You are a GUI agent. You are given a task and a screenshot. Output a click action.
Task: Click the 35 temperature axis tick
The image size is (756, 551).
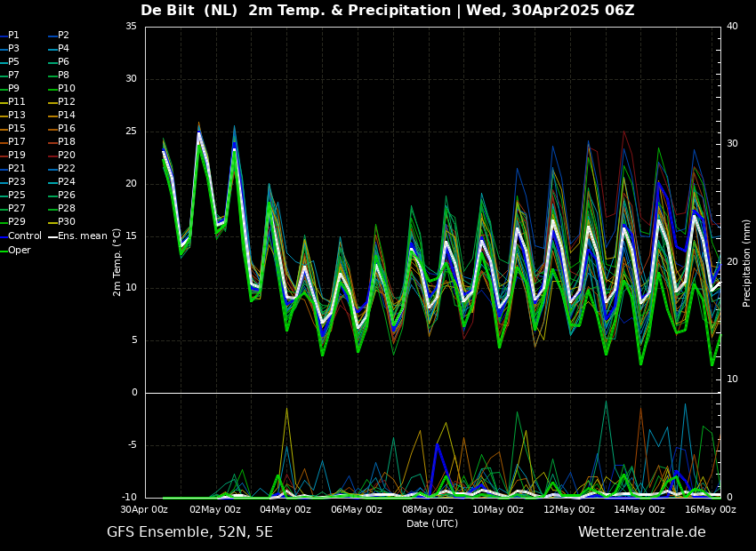[131, 27]
